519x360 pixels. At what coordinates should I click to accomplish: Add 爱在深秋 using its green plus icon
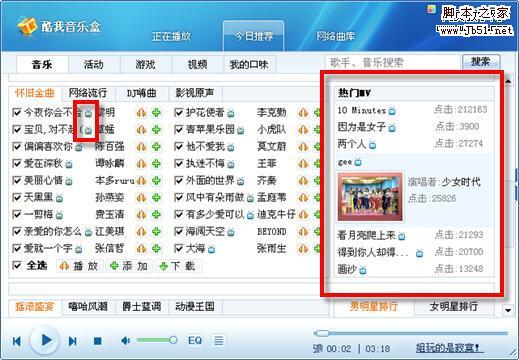[x=156, y=164]
